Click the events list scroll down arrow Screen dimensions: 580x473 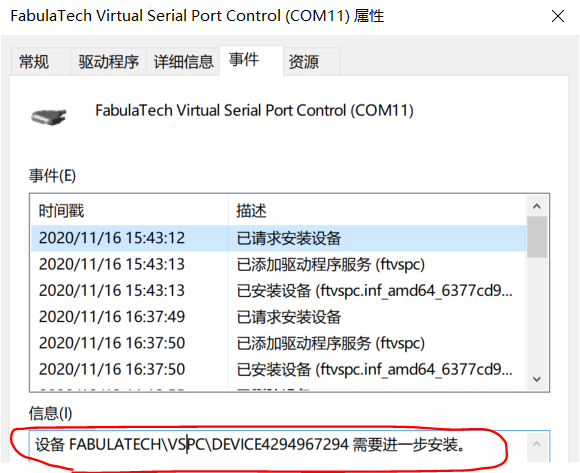click(537, 379)
